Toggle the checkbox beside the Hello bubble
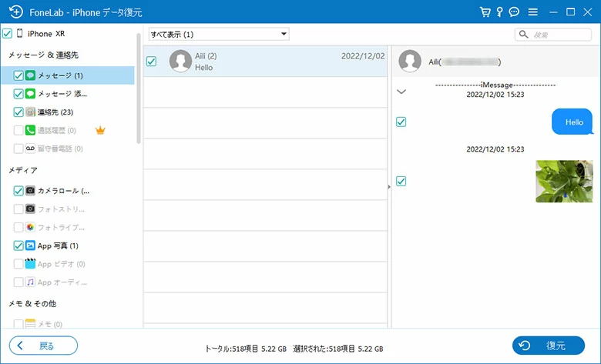This screenshot has width=601, height=364. click(x=401, y=122)
